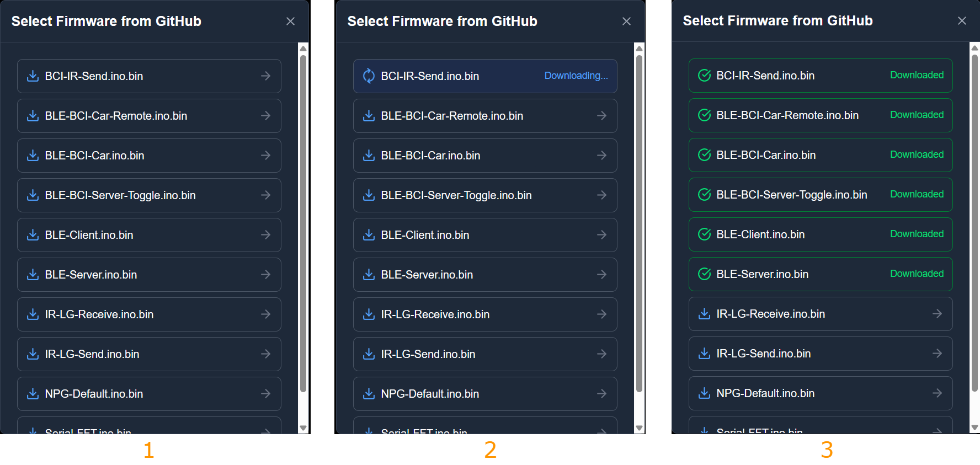Click BLE-Client.ino.bin download icon in dialog 1
Viewport: 980px width, 465px height.
33,235
